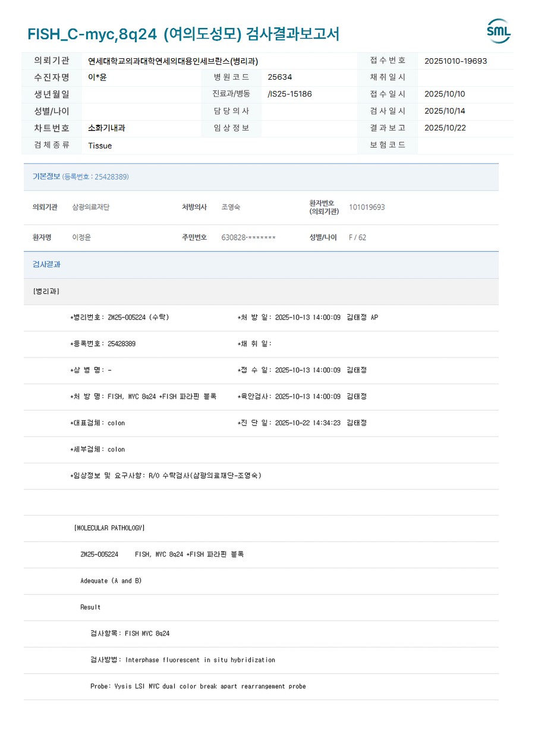Screen dimensions: 535x756
Task: Click the 세부검체: colon line
Action: (x=97, y=449)
